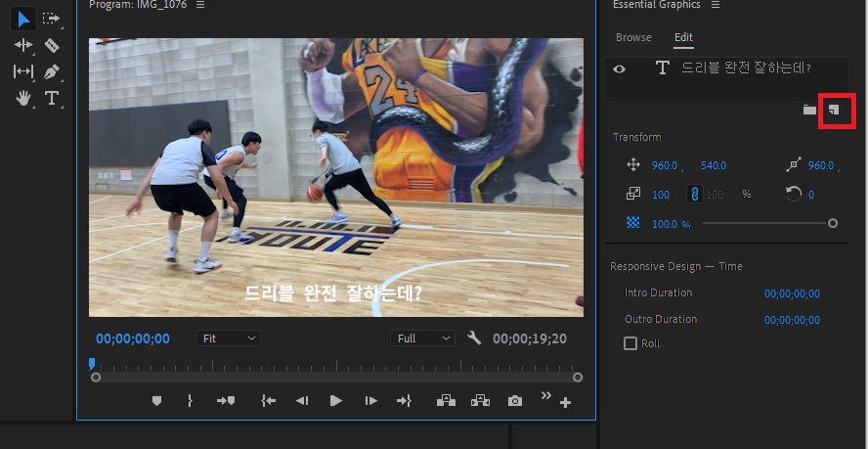
Task: Click the anchor point value 960.0
Action: pyautogui.click(x=821, y=165)
